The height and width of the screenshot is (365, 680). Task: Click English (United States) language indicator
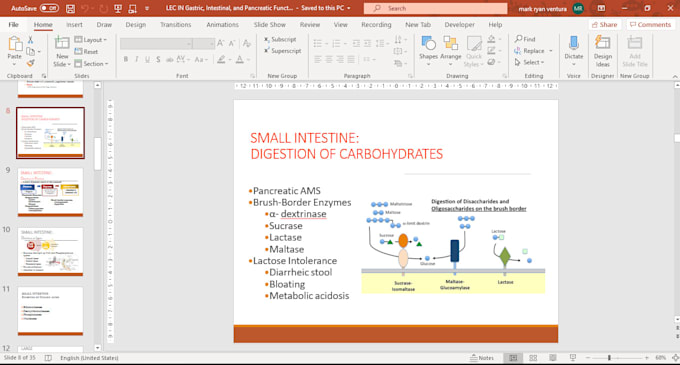[x=89, y=358]
